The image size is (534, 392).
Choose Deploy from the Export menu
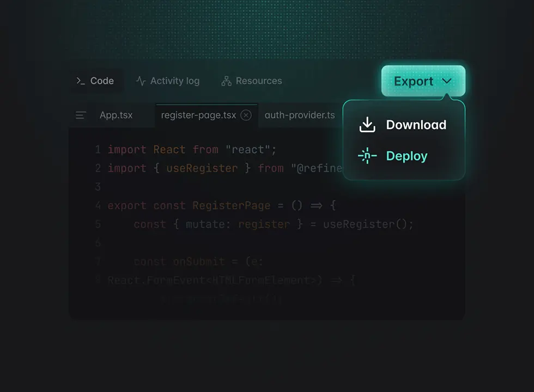click(x=406, y=156)
